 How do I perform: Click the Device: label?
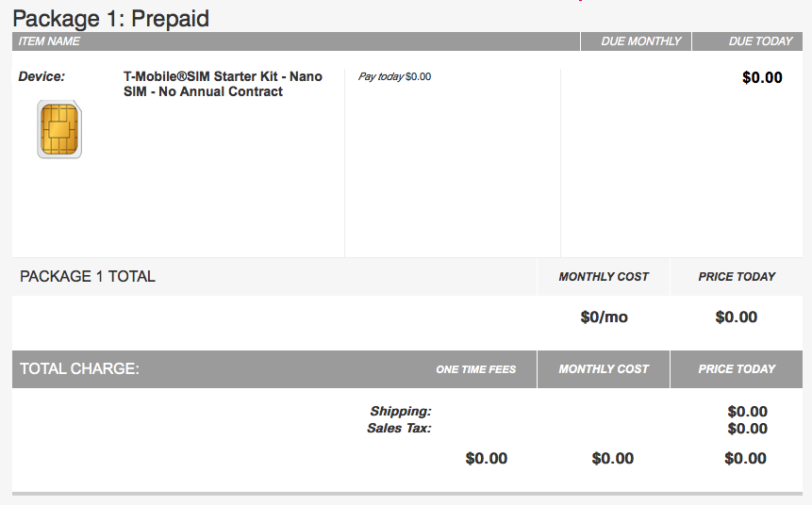coord(41,76)
